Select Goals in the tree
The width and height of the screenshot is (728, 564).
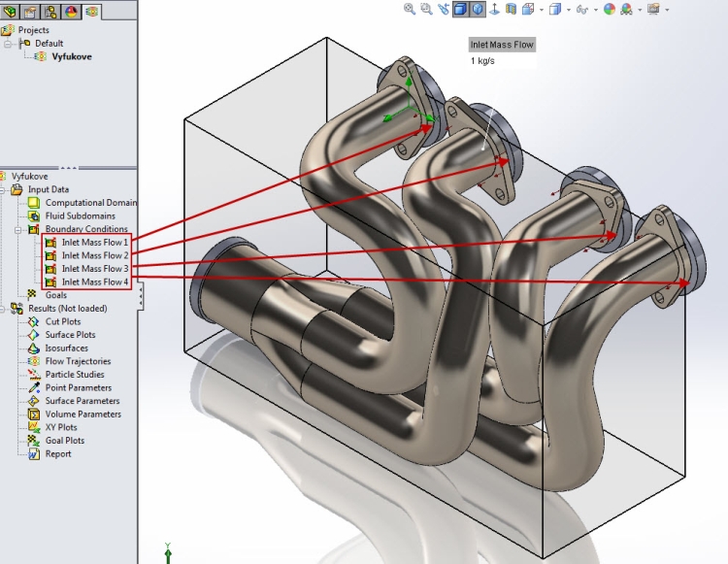click(x=55, y=295)
